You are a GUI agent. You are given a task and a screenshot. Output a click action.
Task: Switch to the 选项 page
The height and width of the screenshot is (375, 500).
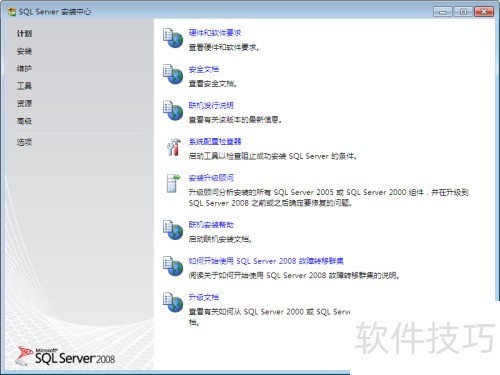[24, 142]
